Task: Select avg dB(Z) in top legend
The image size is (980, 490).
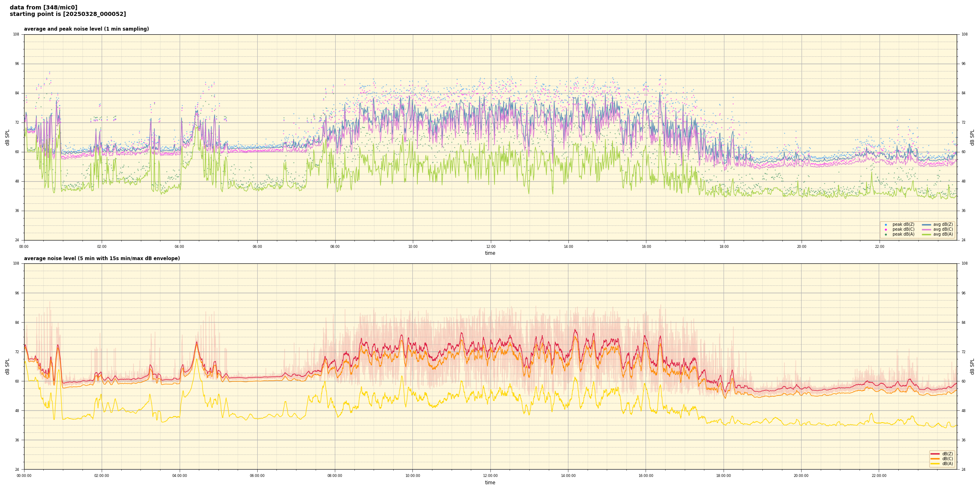Action: point(942,225)
